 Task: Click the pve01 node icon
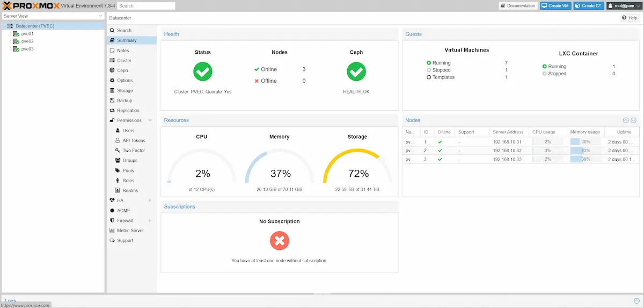click(17, 33)
